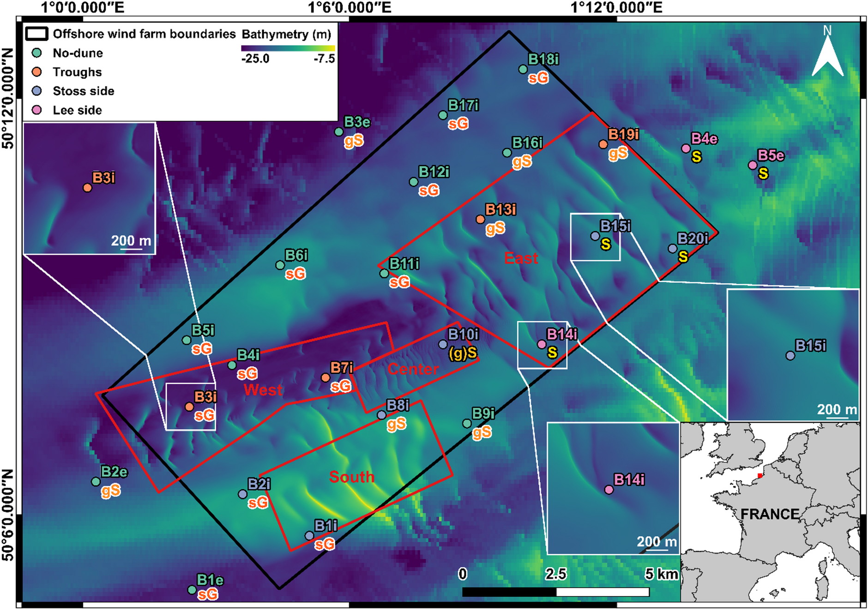Click the "No-dune" legend text

(x=78, y=53)
